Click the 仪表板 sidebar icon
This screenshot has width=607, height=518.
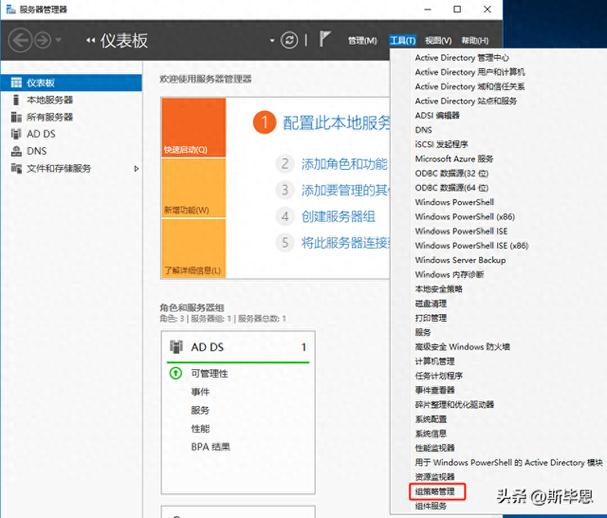click(x=16, y=82)
